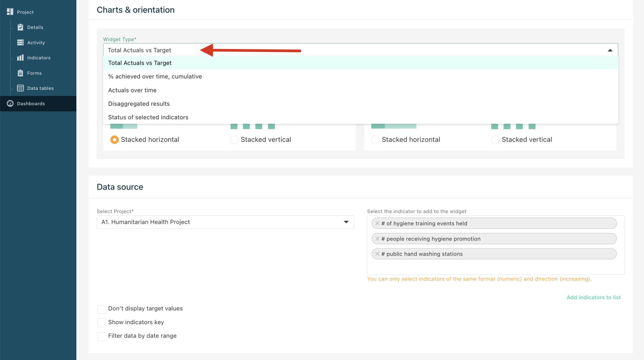Enable Show indicators key checkbox
The image size is (644, 360).
102,323
